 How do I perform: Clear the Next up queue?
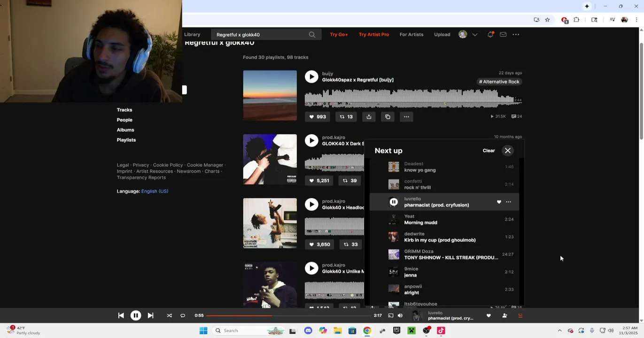click(489, 151)
